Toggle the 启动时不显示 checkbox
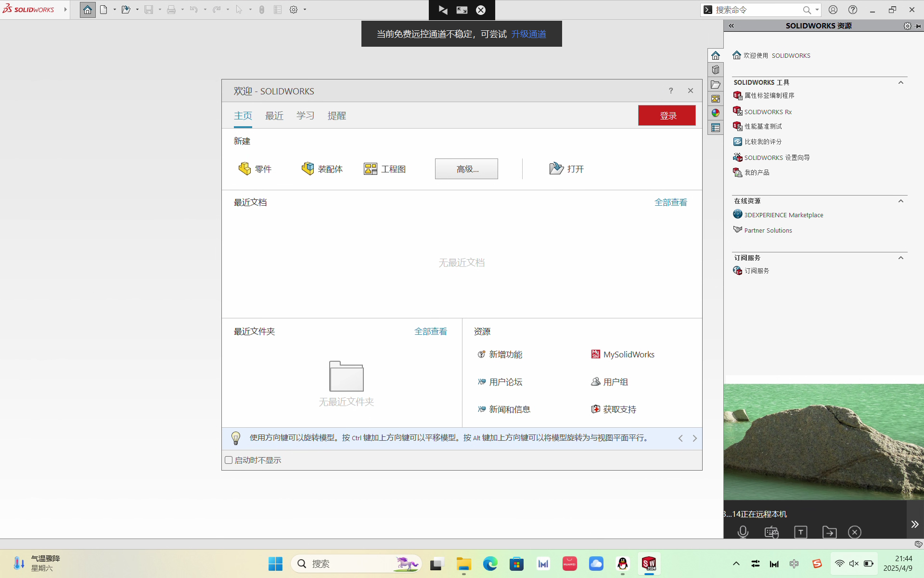The height and width of the screenshot is (578, 924). 229,460
